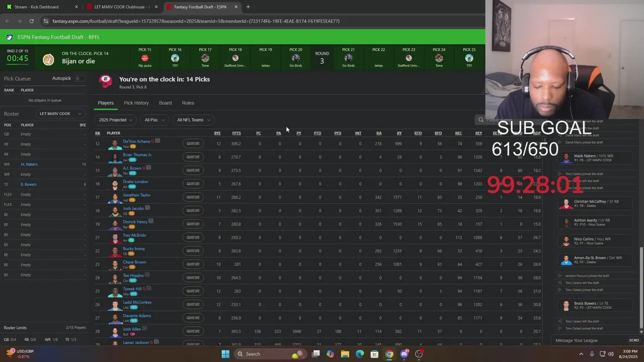Open File Explorer from taskbar
The height and width of the screenshot is (362, 644).
[x=345, y=354]
